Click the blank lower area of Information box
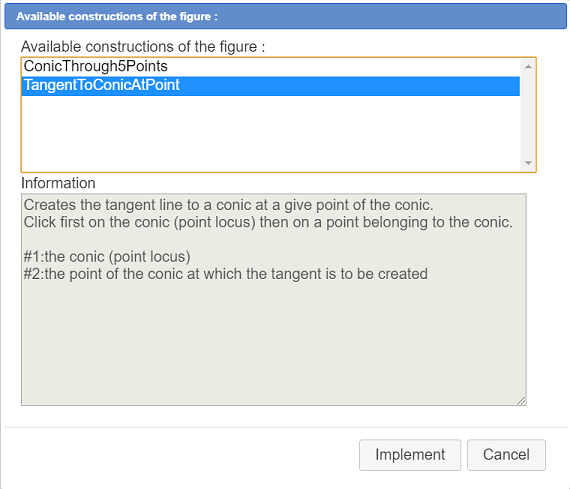The width and height of the screenshot is (570, 489). pos(273,342)
